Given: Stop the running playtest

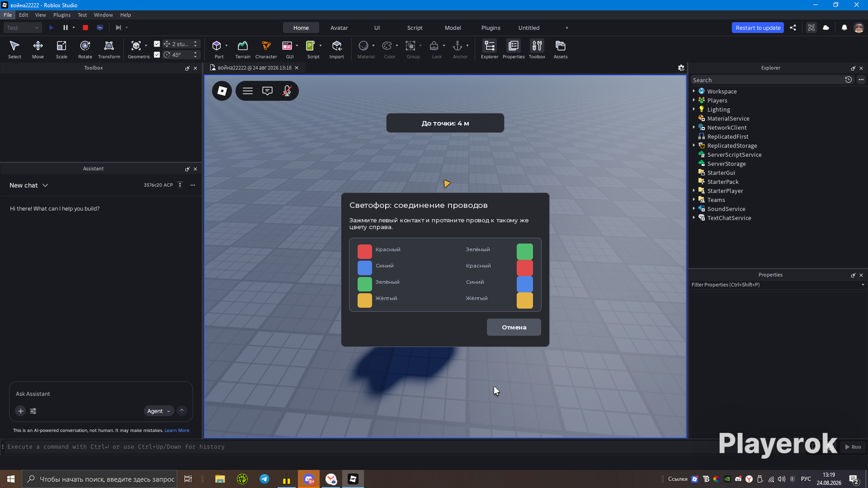Looking at the screenshot, I should pyautogui.click(x=85, y=28).
